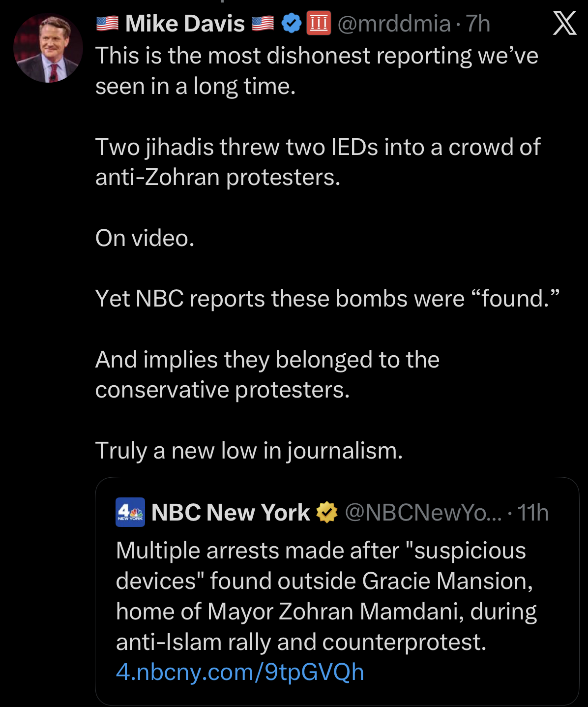Visit the @mrddmia handle
Screen dimensions: 588x707
[394, 23]
